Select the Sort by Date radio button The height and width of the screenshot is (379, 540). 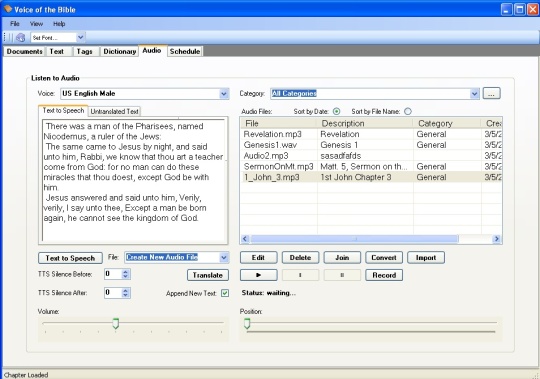pyautogui.click(x=336, y=112)
